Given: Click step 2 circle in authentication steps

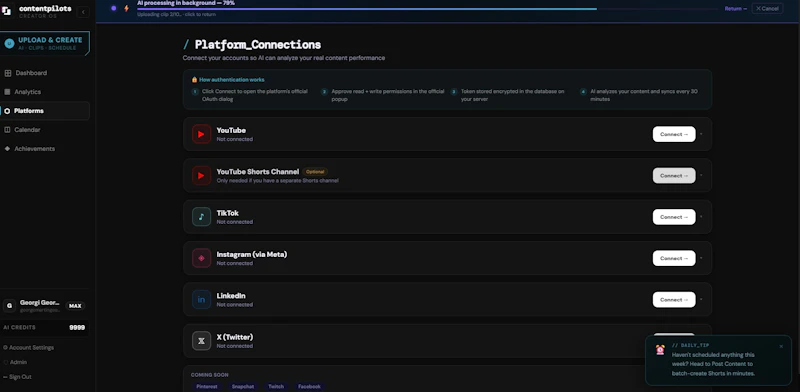Looking at the screenshot, I should click(x=324, y=92).
